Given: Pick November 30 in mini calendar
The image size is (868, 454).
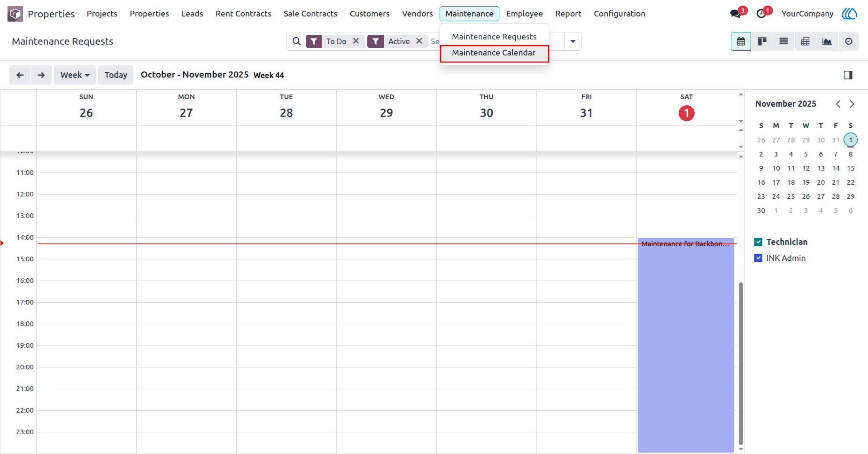Looking at the screenshot, I should pyautogui.click(x=761, y=211).
